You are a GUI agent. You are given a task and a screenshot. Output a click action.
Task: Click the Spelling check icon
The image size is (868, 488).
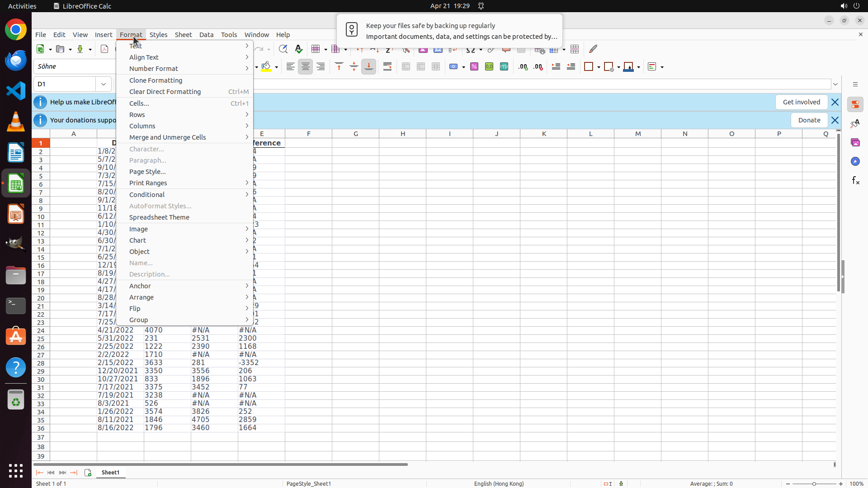299,49
